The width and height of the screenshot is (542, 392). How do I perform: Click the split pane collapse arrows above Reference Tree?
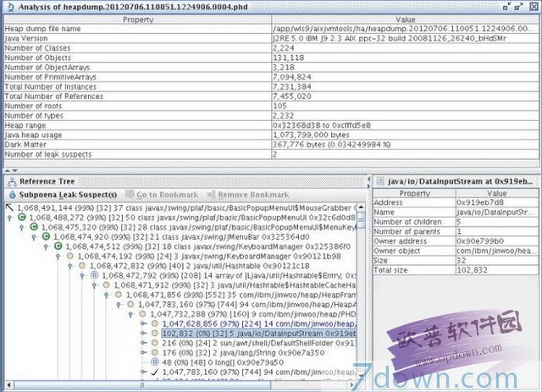coord(11,170)
